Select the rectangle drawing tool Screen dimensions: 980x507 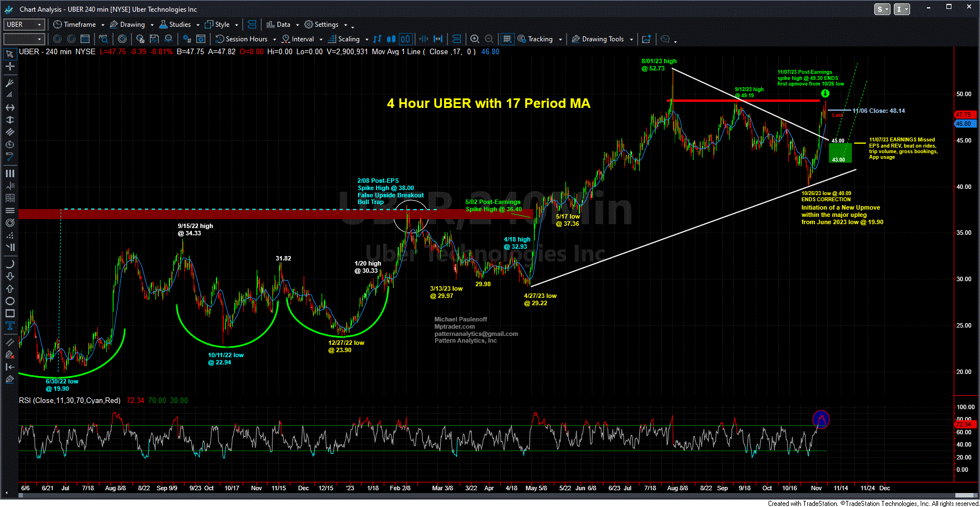point(10,313)
